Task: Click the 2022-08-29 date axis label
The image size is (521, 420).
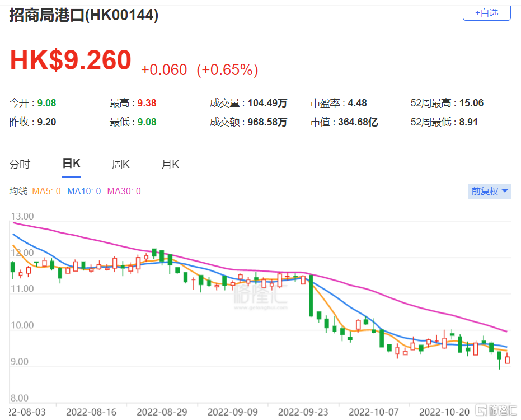Action: (x=162, y=412)
